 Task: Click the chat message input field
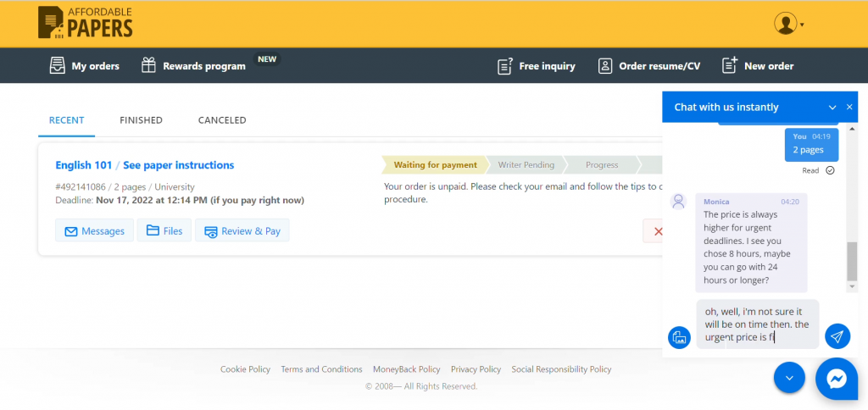(757, 324)
